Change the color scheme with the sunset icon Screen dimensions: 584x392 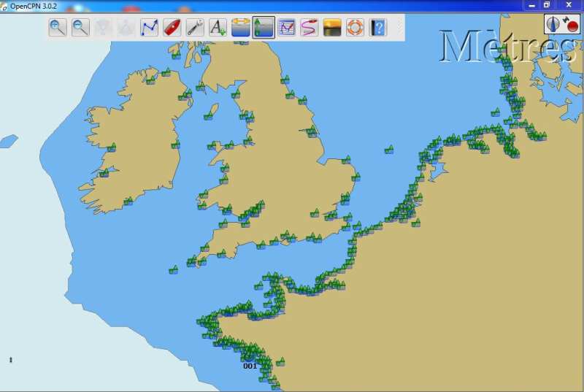[332, 27]
